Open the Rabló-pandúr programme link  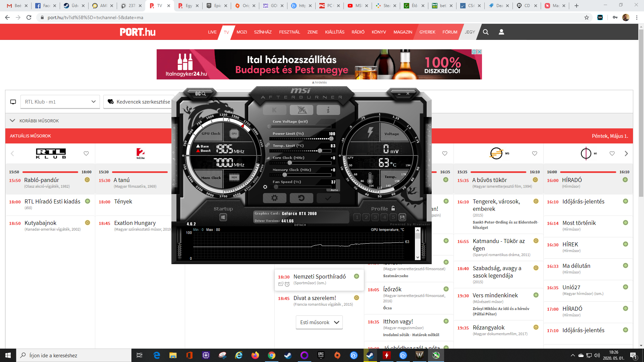(42, 180)
